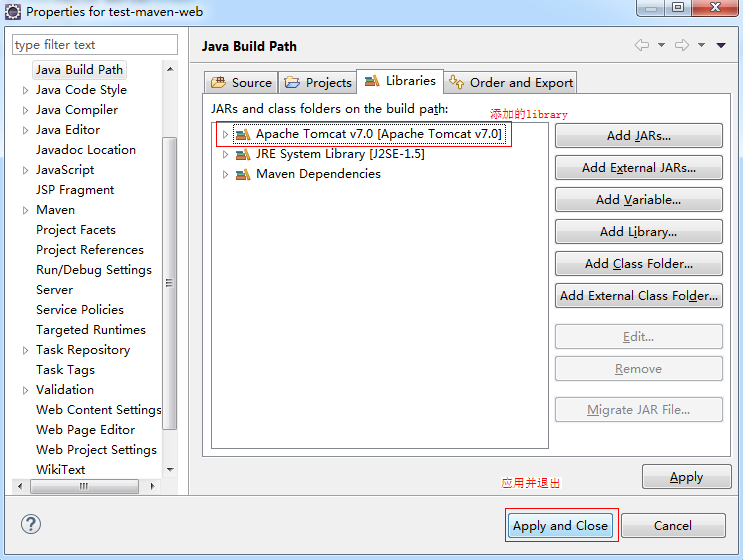Click the tree scroll down arrow

(x=170, y=470)
